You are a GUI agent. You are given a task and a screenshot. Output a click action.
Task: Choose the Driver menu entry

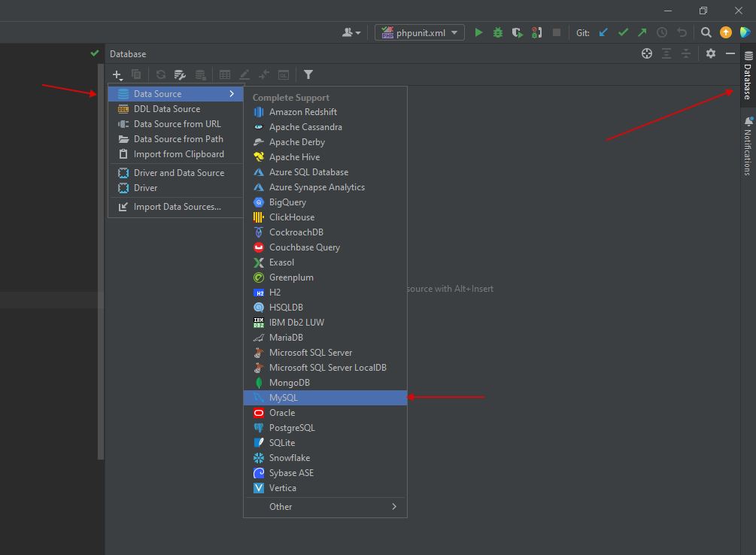(176, 187)
